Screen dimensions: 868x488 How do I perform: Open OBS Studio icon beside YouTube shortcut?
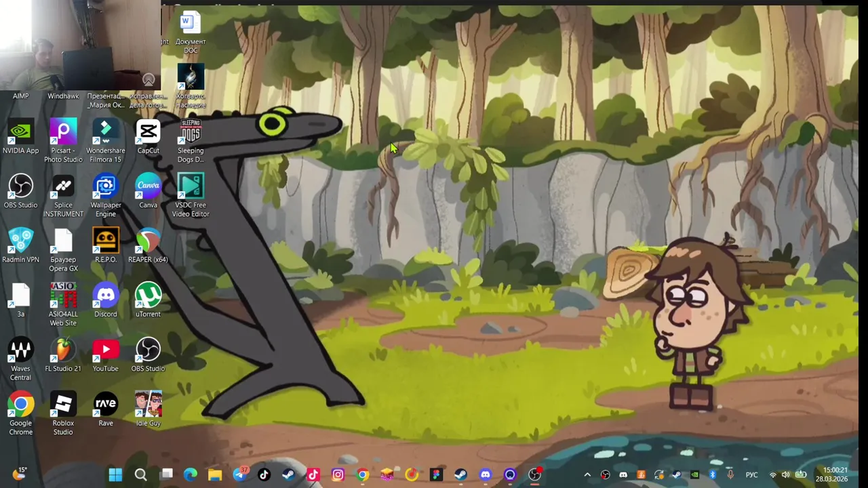click(148, 355)
